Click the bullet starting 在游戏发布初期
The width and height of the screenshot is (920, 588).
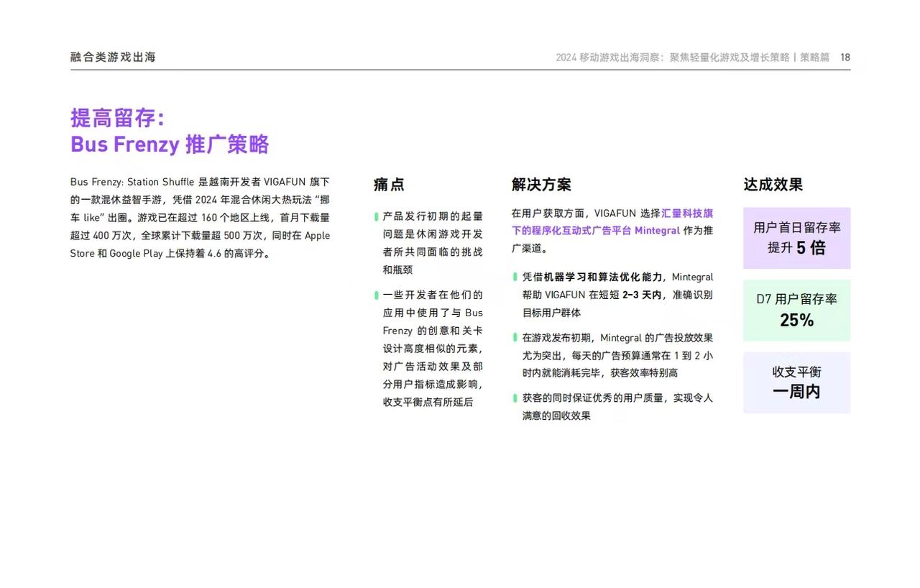pyautogui.click(x=613, y=355)
